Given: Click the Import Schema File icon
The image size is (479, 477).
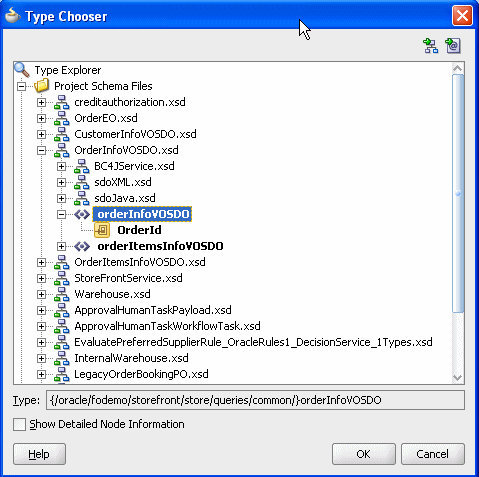Looking at the screenshot, I should click(x=430, y=46).
